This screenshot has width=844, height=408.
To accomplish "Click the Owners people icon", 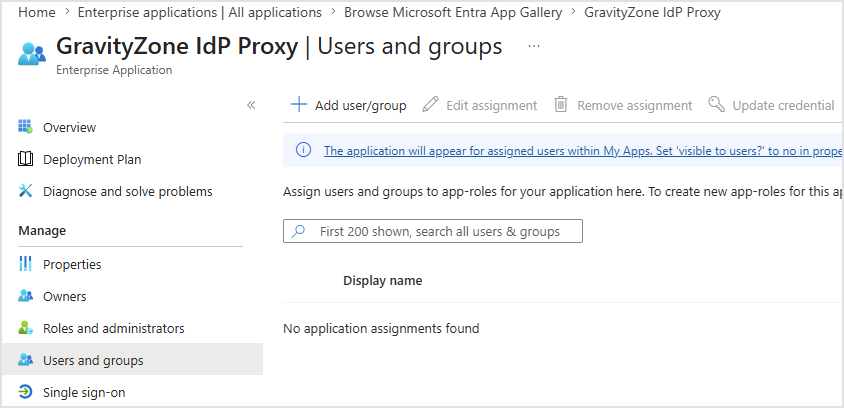I will [25, 296].
